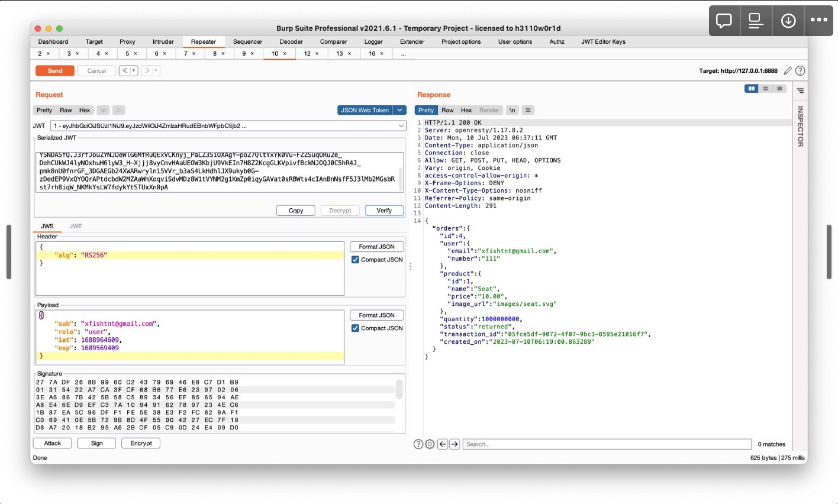Open the three-dots overlay menu
Screen dimensions: 838x504
click(x=819, y=21)
